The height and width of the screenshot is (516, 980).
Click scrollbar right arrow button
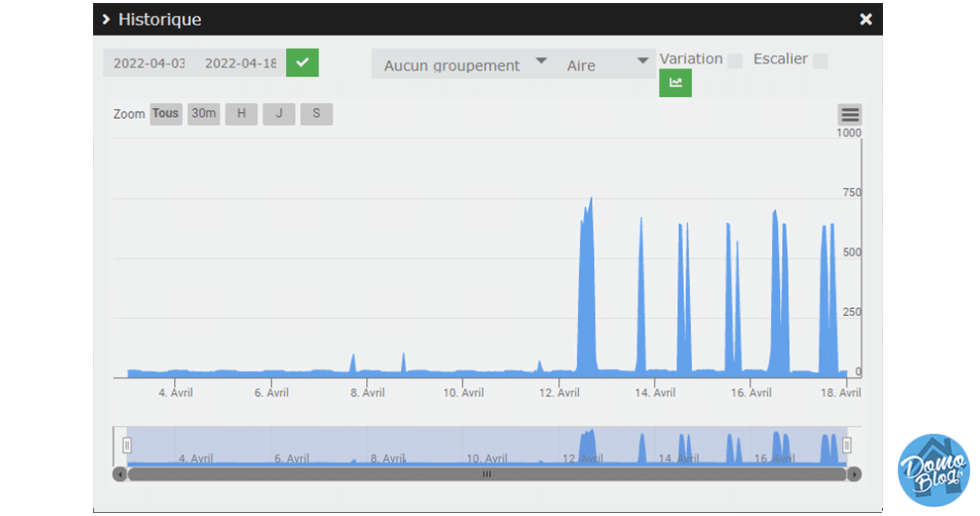pos(854,474)
